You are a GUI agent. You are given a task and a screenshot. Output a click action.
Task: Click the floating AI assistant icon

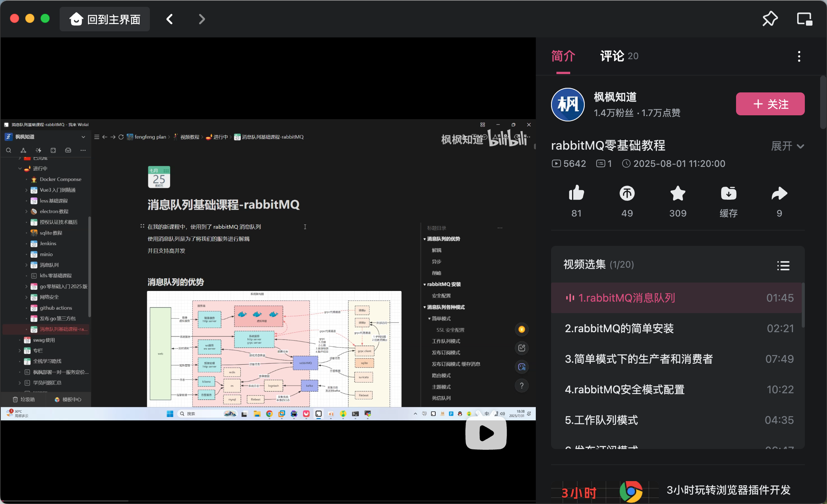[x=522, y=367]
